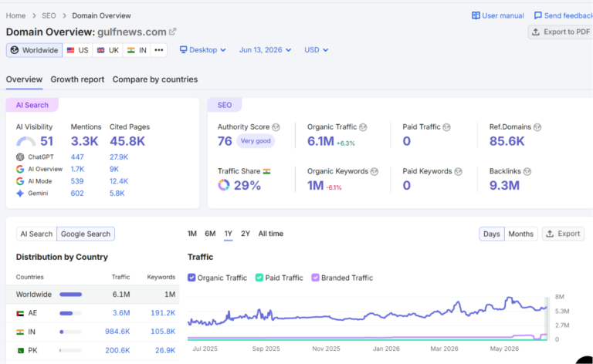The image size is (593, 364).
Task: Select the Worldwide row in country table
Action: (93, 295)
